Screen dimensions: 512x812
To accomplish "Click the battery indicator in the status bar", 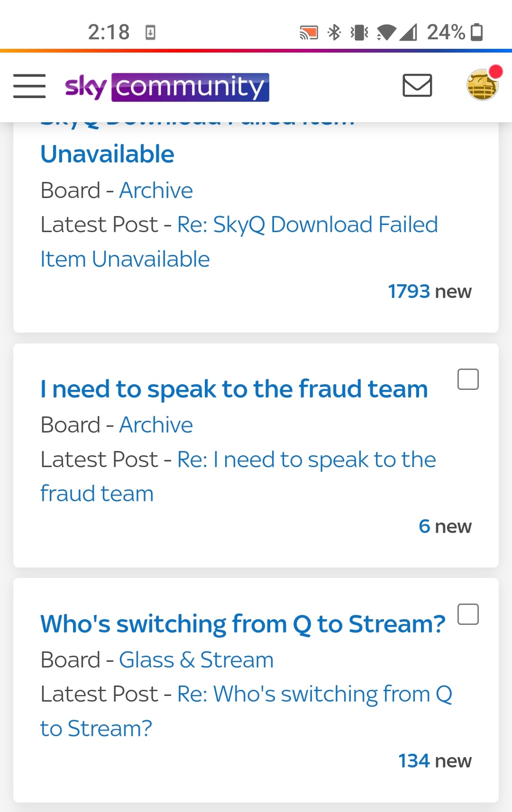I will tap(475, 32).
